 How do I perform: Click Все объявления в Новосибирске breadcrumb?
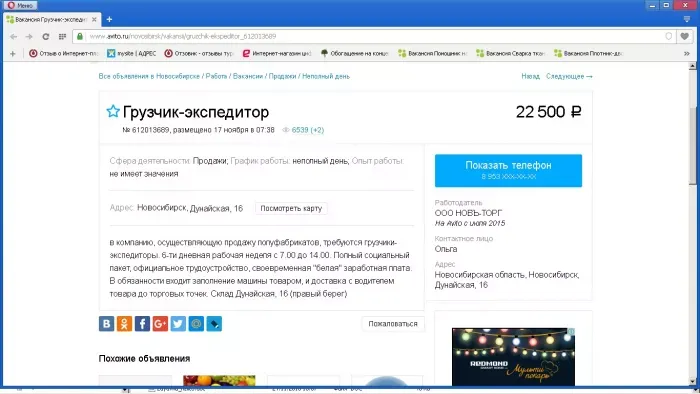point(149,76)
